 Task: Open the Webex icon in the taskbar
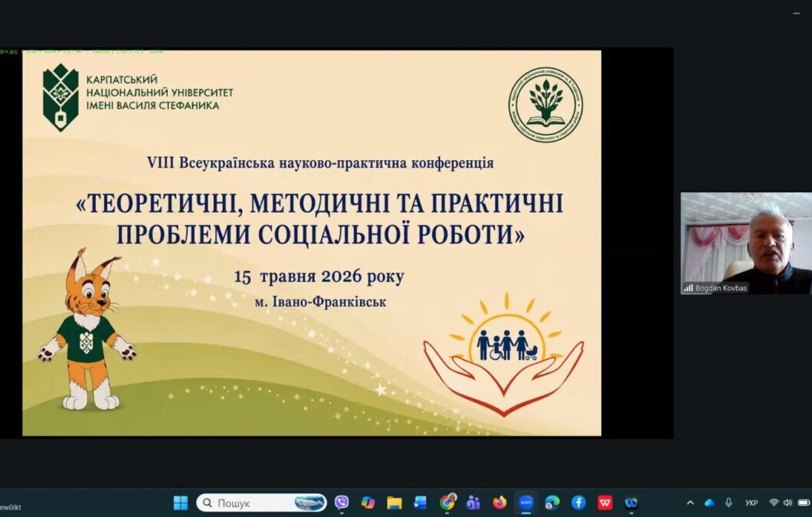[630, 502]
